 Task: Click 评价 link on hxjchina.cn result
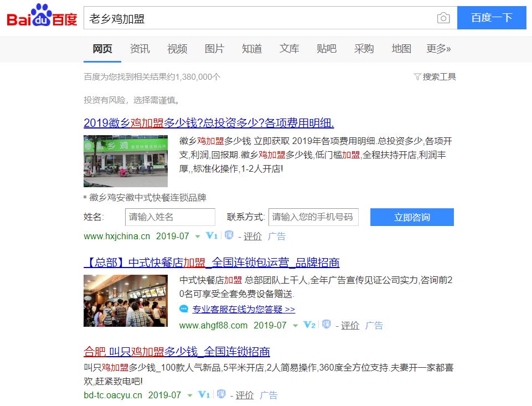pyautogui.click(x=253, y=237)
